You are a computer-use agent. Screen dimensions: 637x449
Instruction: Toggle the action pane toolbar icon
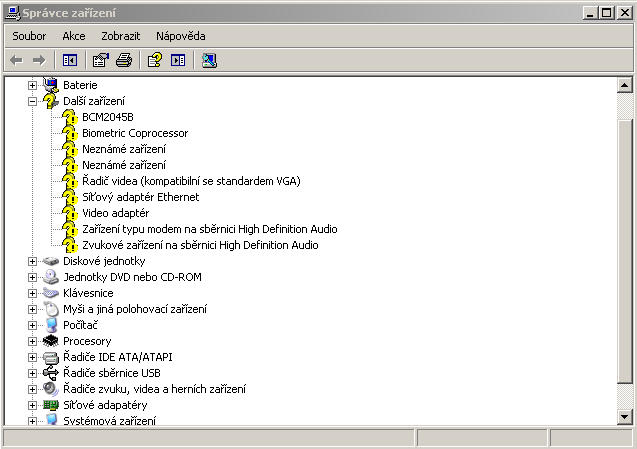pos(178,61)
